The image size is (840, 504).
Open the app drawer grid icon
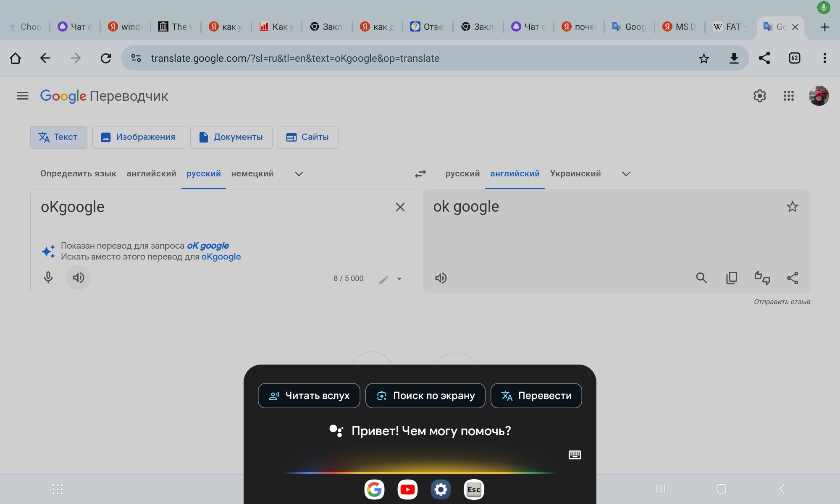pyautogui.click(x=58, y=489)
